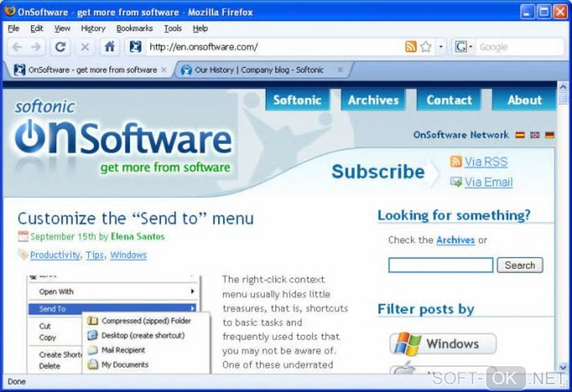Open the Customize the Send to menu article
The width and height of the screenshot is (572, 392).
136,219
